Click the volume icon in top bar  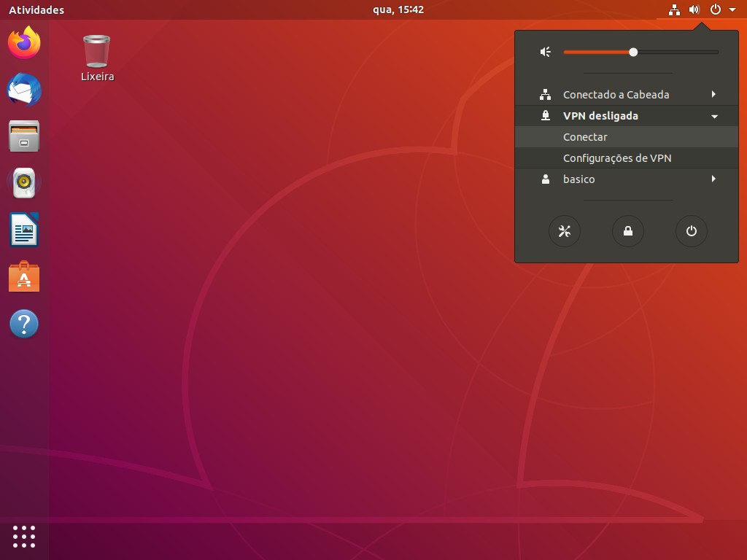point(694,9)
